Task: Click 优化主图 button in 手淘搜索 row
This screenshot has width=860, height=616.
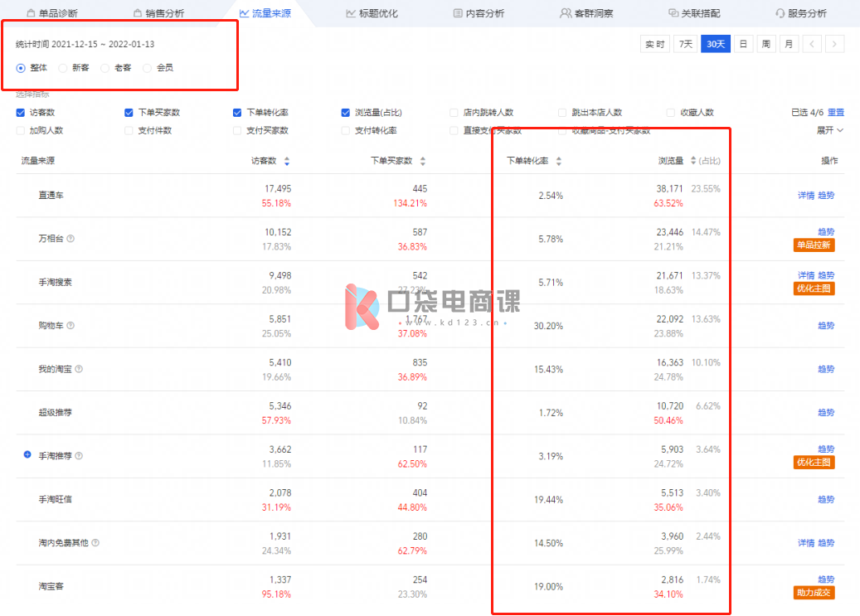Action: [x=814, y=289]
